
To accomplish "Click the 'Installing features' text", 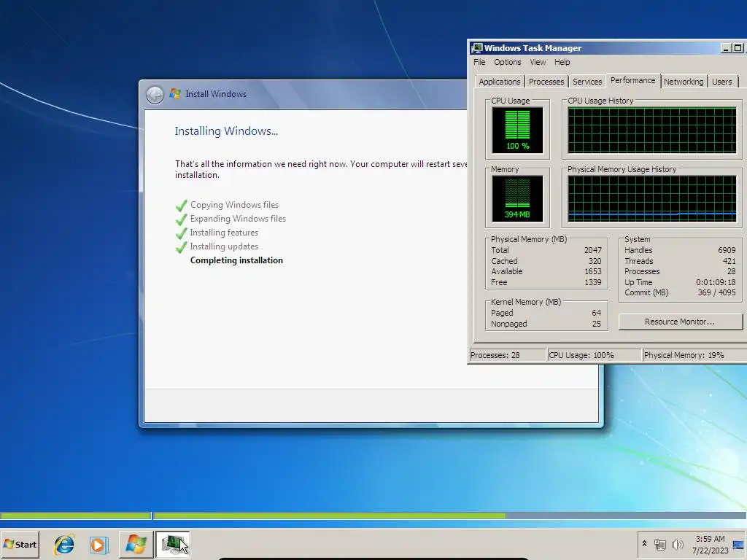I will tap(224, 233).
